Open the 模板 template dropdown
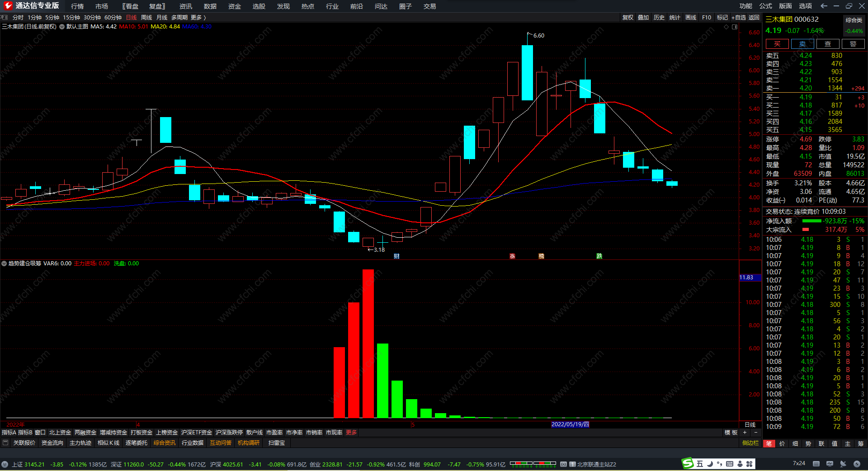 pos(731,433)
